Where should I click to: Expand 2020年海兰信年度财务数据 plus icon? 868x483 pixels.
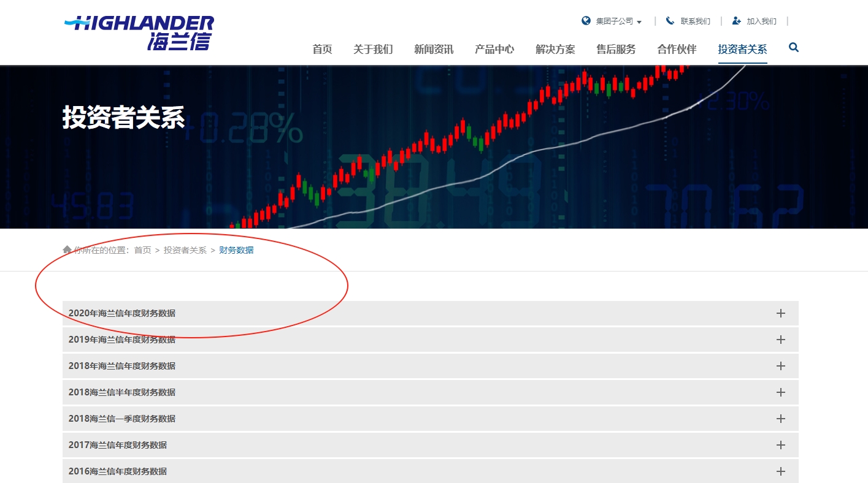781,313
